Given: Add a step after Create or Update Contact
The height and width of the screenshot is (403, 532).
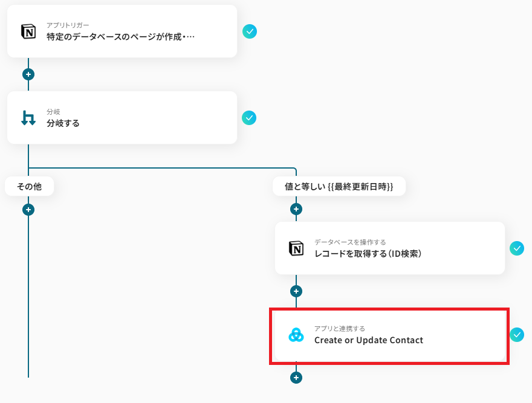Looking at the screenshot, I should (296, 378).
